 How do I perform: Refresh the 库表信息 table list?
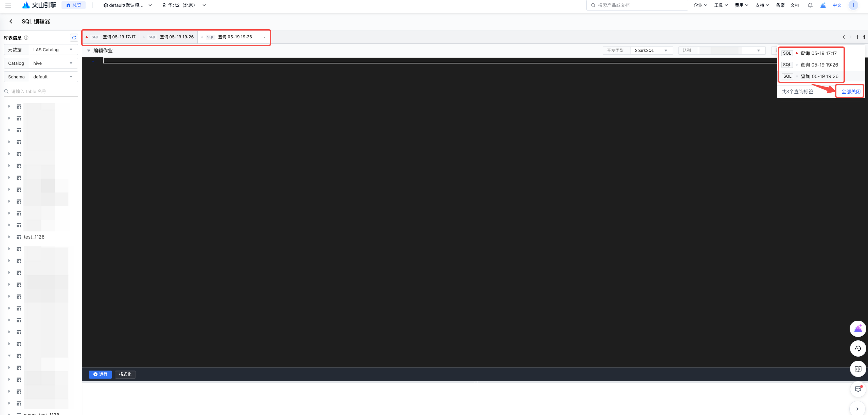pos(74,38)
